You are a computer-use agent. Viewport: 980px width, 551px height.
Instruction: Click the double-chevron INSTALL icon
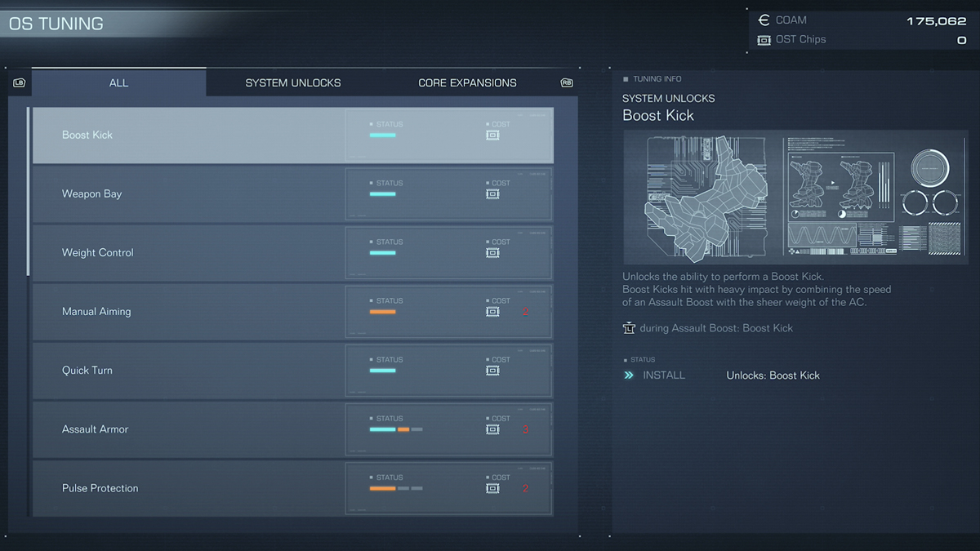[x=629, y=375]
